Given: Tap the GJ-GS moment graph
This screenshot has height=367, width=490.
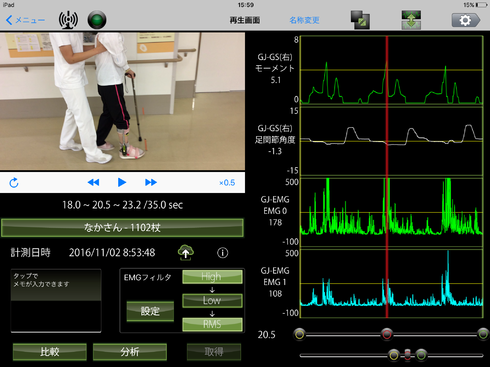Looking at the screenshot, I should [392, 70].
